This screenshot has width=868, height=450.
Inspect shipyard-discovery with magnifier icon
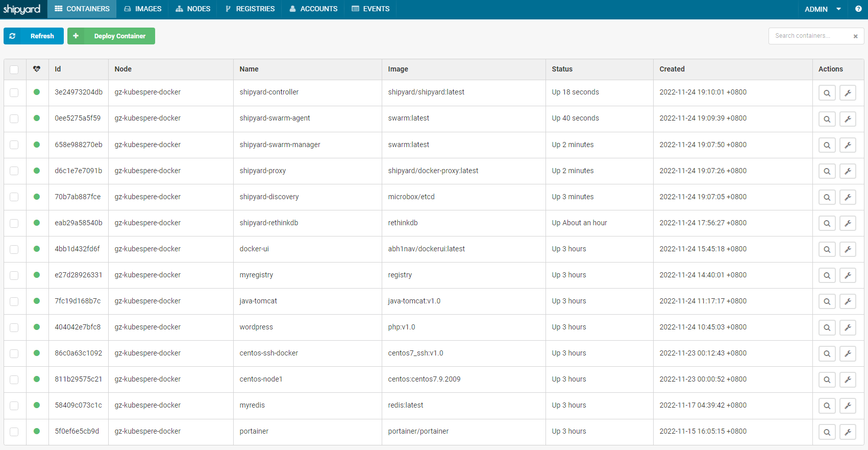(827, 197)
